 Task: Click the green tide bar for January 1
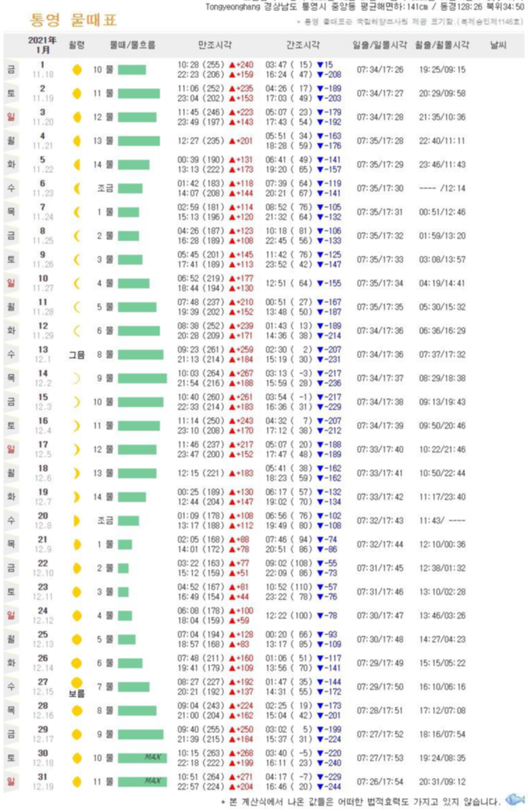tap(131, 69)
